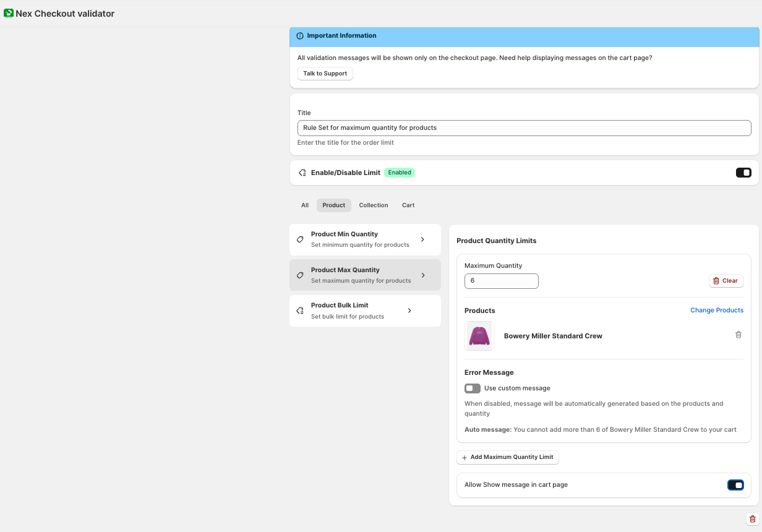The image size is (762, 532).
Task: Switch to the Cart tab
Action: [408, 205]
